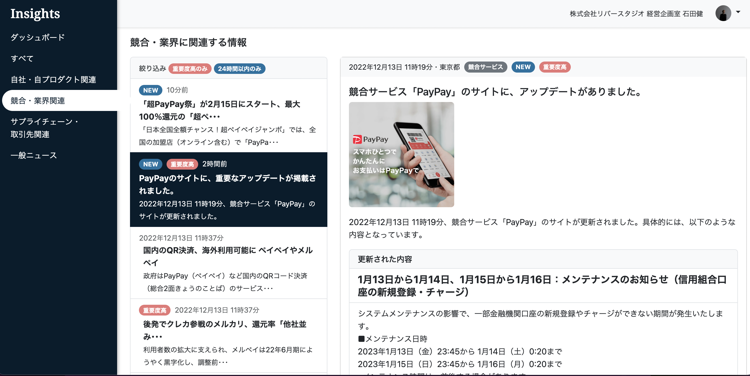Open 一般ニュース in sidebar

point(33,155)
